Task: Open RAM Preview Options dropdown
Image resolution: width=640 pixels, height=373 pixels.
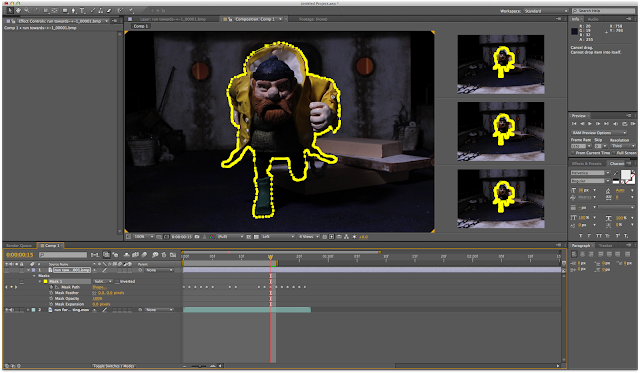Action: point(598,133)
